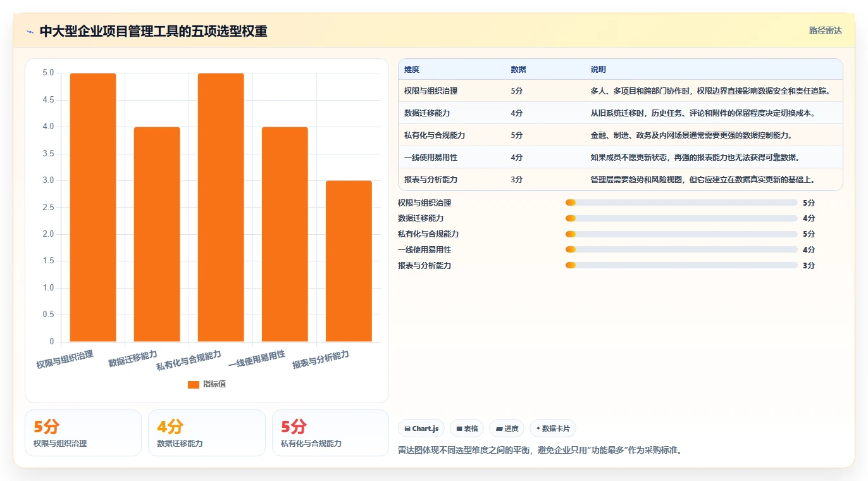Select the 数据卡片 tag chip
Image resolution: width=868 pixels, height=481 pixels.
click(x=553, y=428)
